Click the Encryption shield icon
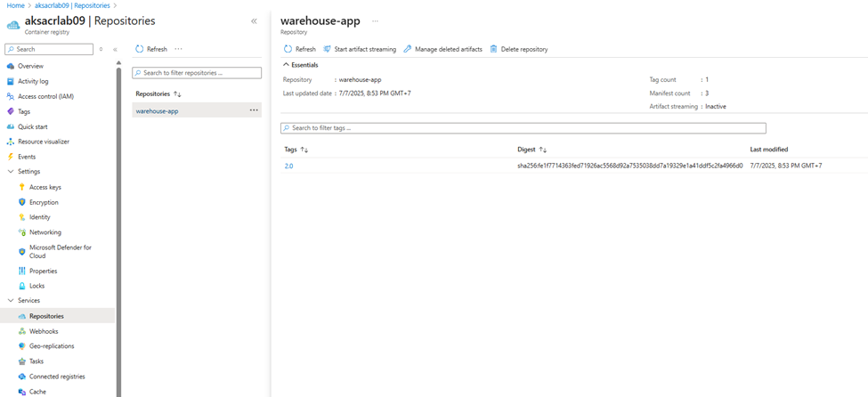This screenshot has width=868, height=397. point(22,202)
